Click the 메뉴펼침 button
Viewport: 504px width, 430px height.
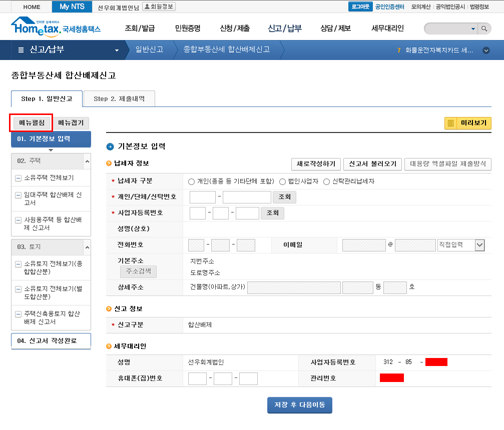click(x=32, y=123)
